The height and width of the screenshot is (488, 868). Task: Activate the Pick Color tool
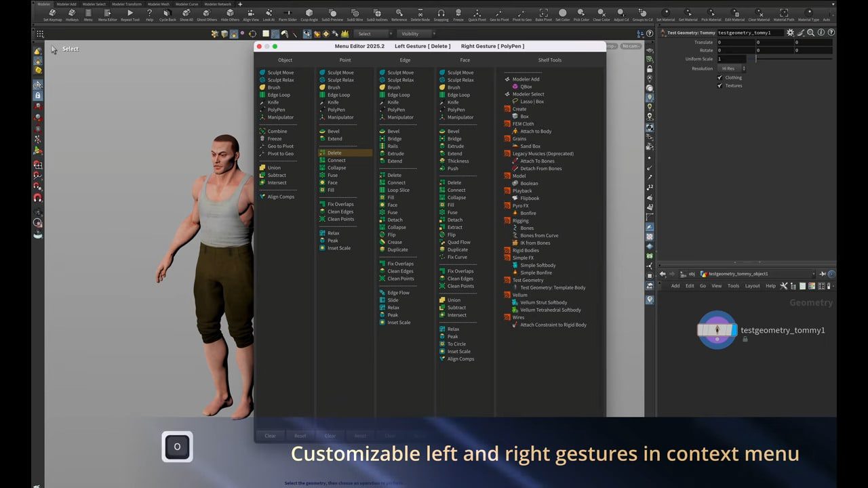582,14
